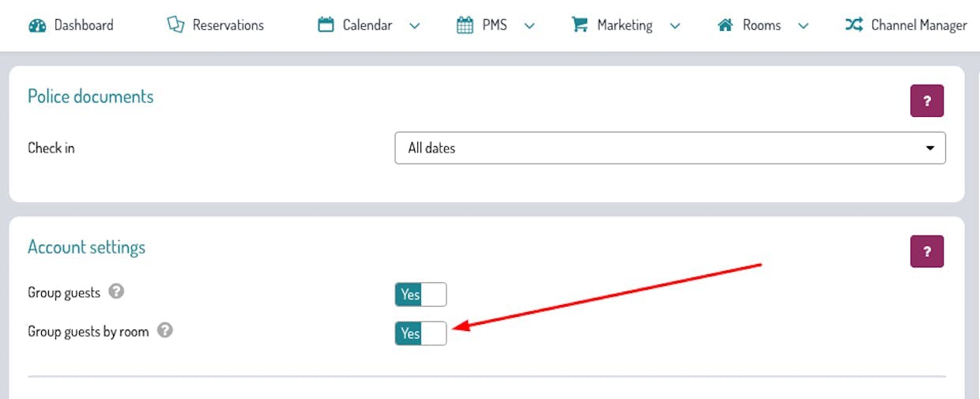Click the Channel Manager shuffle icon
Screen dimensions: 980x399
(x=854, y=25)
